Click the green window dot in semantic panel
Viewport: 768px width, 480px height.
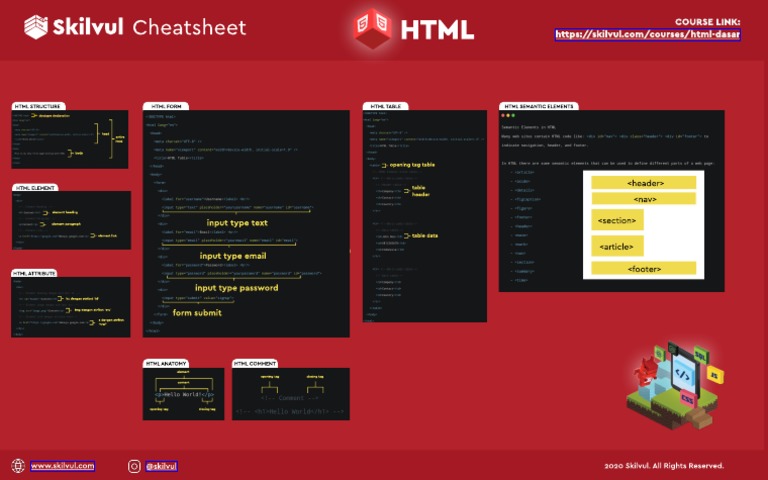pos(513,116)
